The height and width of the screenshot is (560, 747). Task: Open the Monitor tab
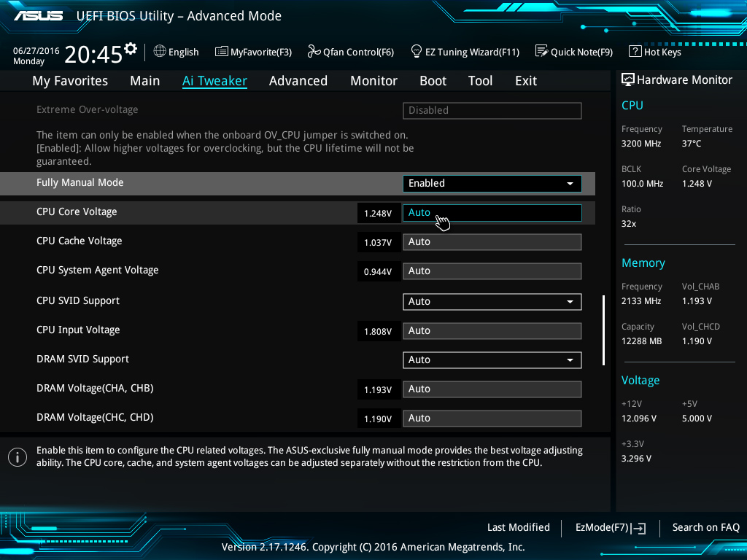(374, 81)
